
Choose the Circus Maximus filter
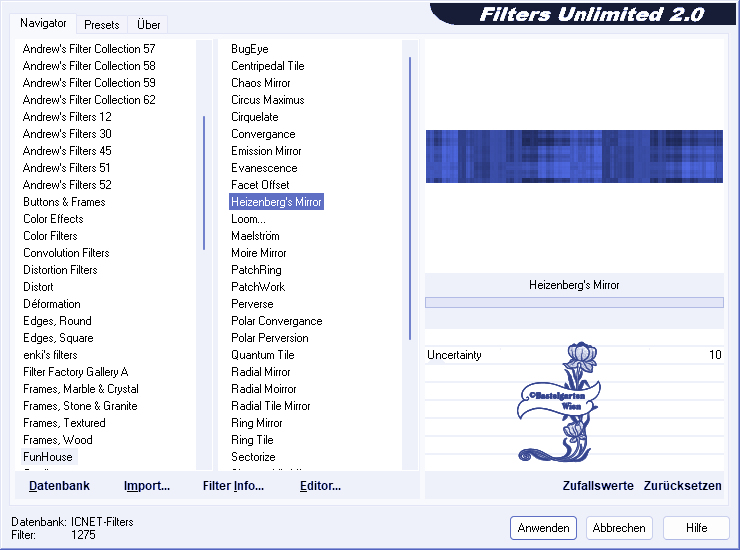268,100
